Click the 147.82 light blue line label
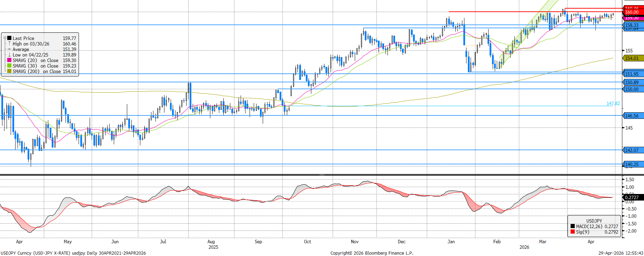This screenshot has width=644, height=256. (x=613, y=103)
